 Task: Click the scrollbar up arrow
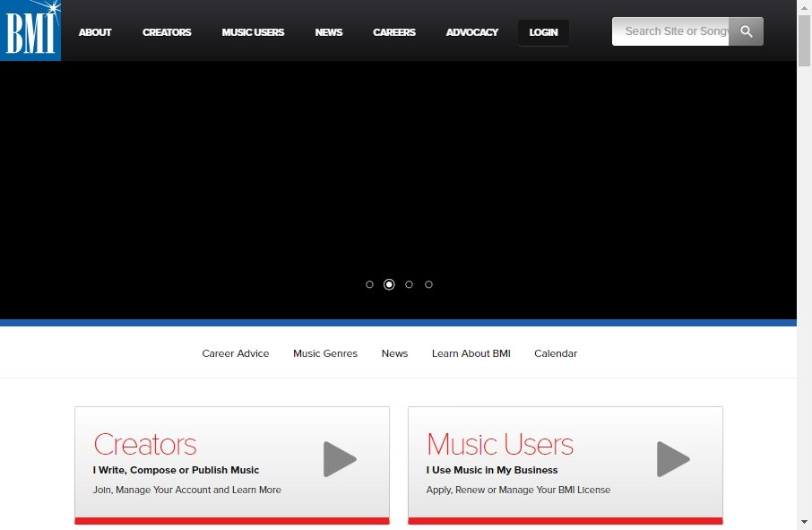point(804,7)
